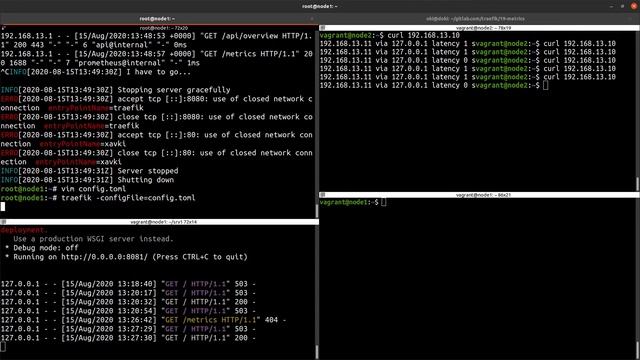Click the 'I have to go...' log line
This screenshot has width=640, height=360.
coord(96,72)
